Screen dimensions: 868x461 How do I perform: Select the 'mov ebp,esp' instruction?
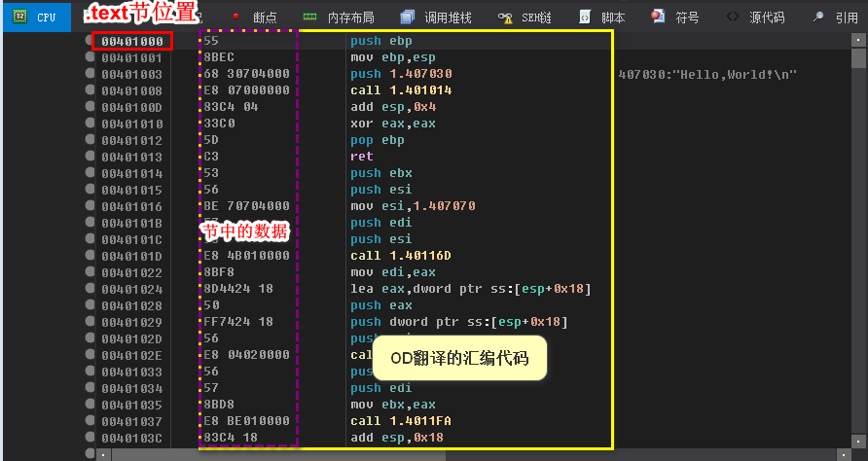392,57
